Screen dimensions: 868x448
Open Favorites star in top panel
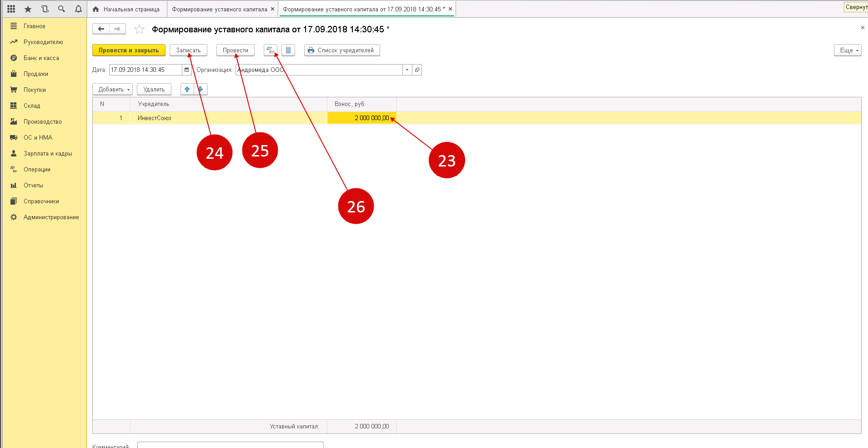pyautogui.click(x=28, y=9)
